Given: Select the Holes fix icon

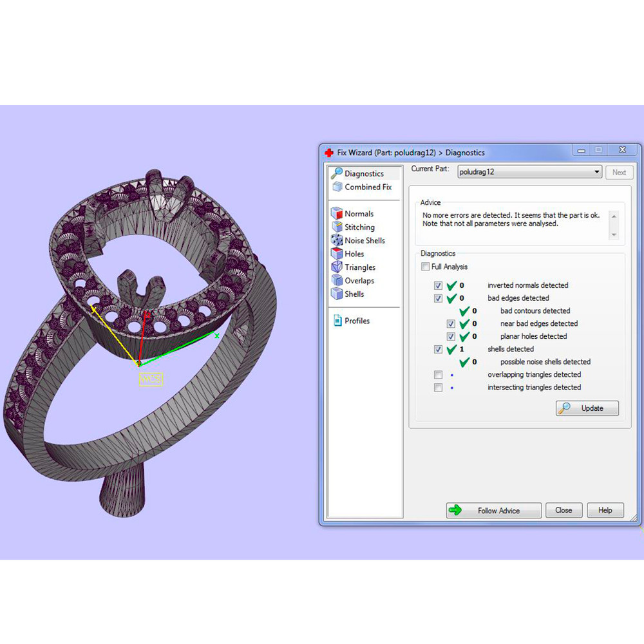Looking at the screenshot, I should (x=337, y=254).
